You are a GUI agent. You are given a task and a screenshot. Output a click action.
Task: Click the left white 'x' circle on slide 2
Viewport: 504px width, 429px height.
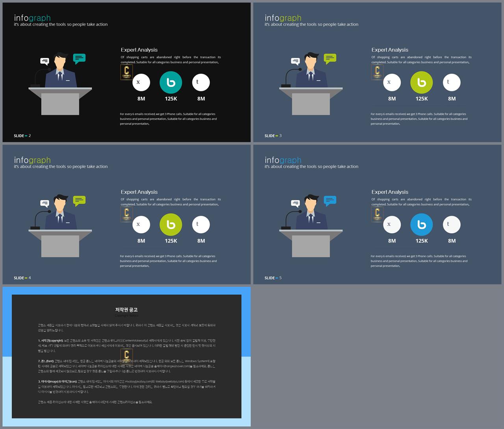[x=141, y=82]
